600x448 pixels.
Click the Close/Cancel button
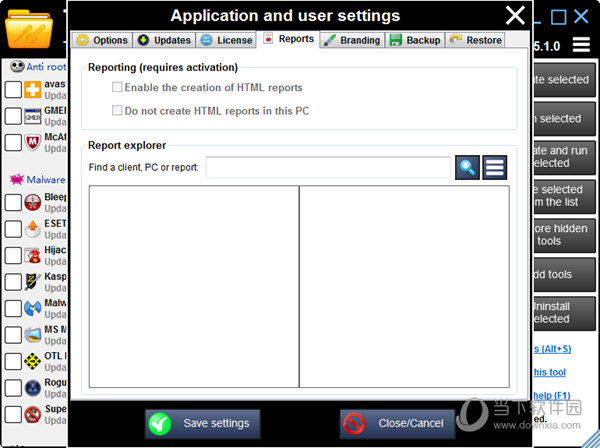(x=397, y=424)
